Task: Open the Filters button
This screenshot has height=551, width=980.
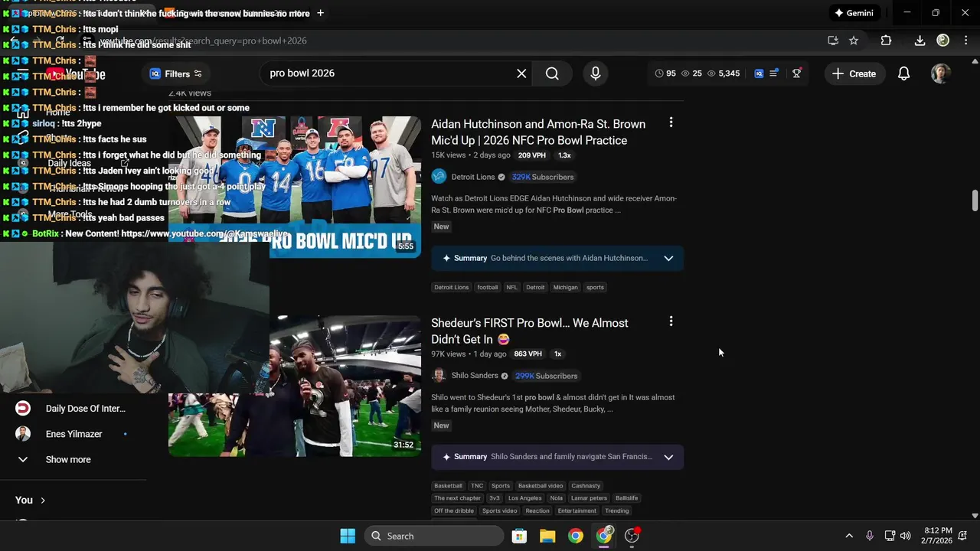Action: coord(176,73)
